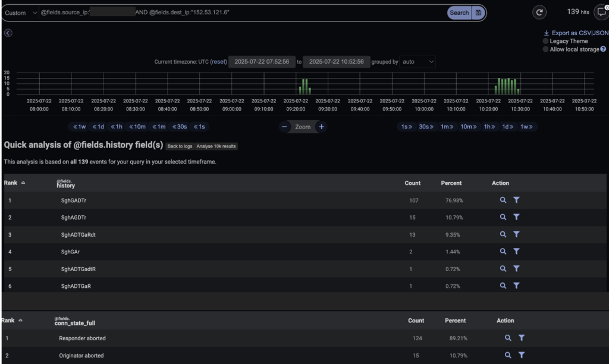Refresh results with the circular arrow icon

point(539,12)
